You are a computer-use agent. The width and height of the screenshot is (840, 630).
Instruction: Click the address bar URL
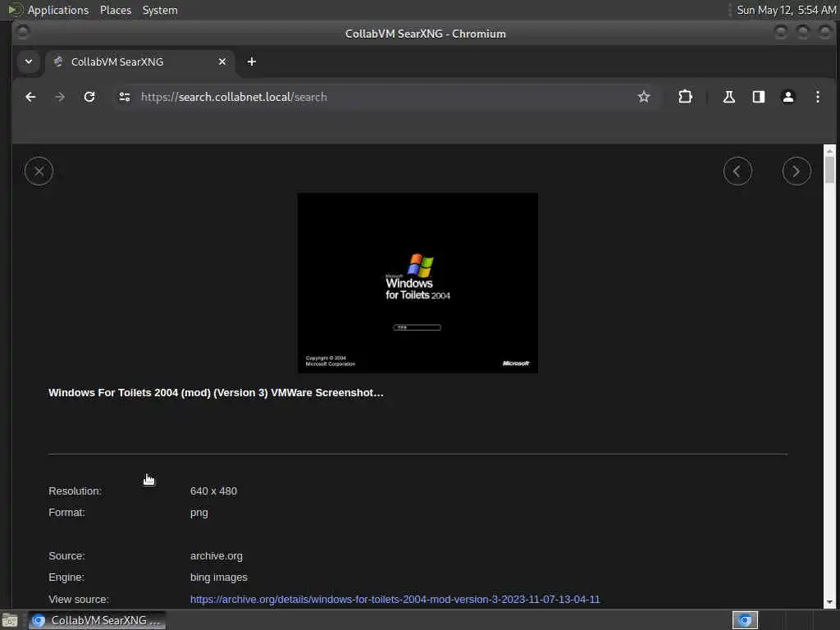(x=234, y=97)
